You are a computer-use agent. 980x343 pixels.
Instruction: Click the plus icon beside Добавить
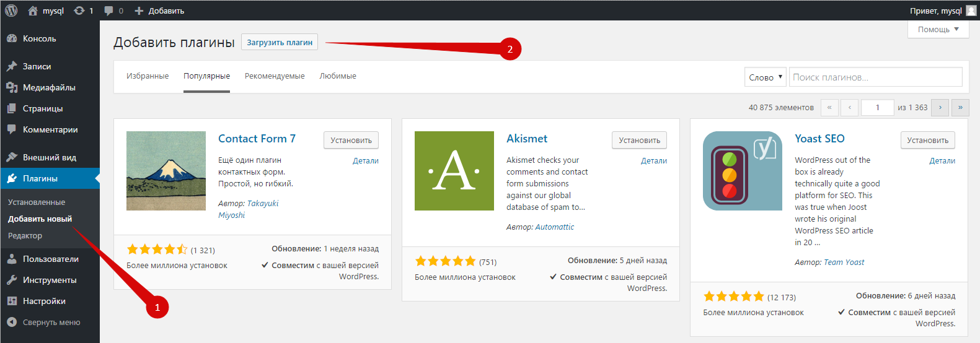point(139,11)
